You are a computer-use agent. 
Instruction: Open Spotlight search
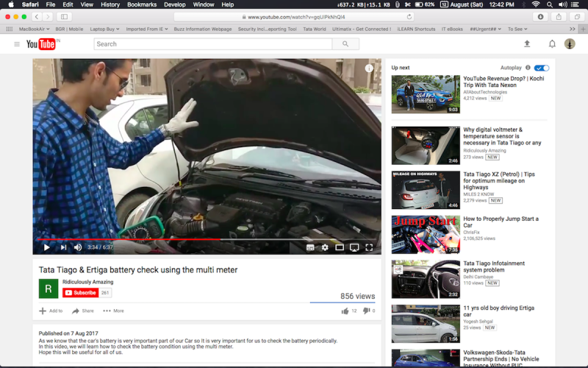pos(549,4)
